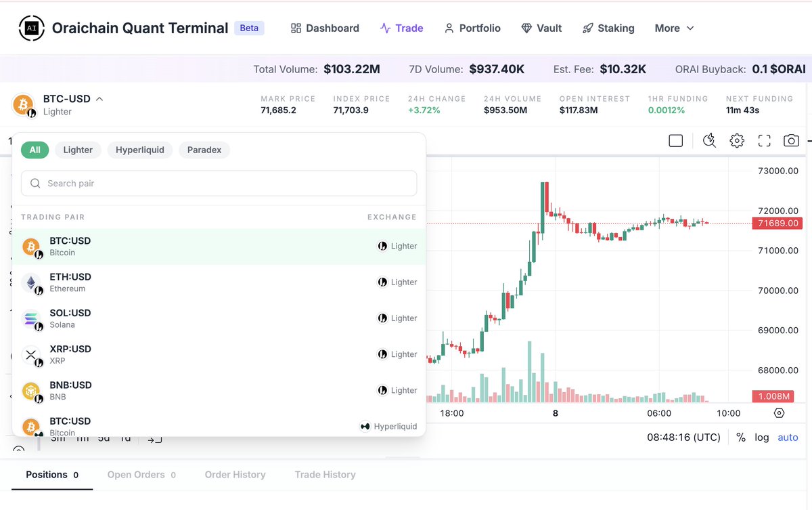Choose the SOL:USD Solana pair
The width and height of the screenshot is (812, 510).
click(219, 318)
